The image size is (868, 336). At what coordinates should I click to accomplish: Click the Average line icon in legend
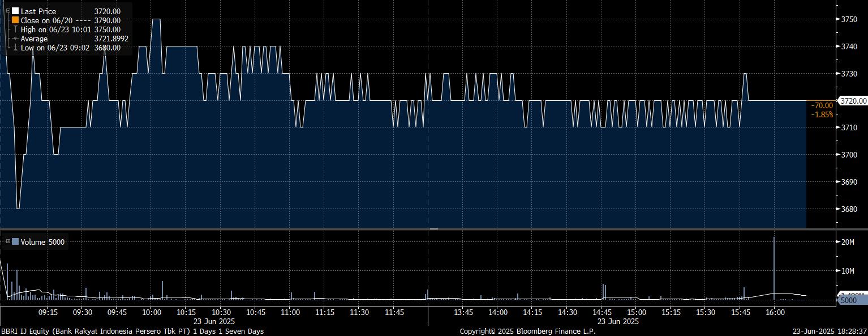click(15, 39)
